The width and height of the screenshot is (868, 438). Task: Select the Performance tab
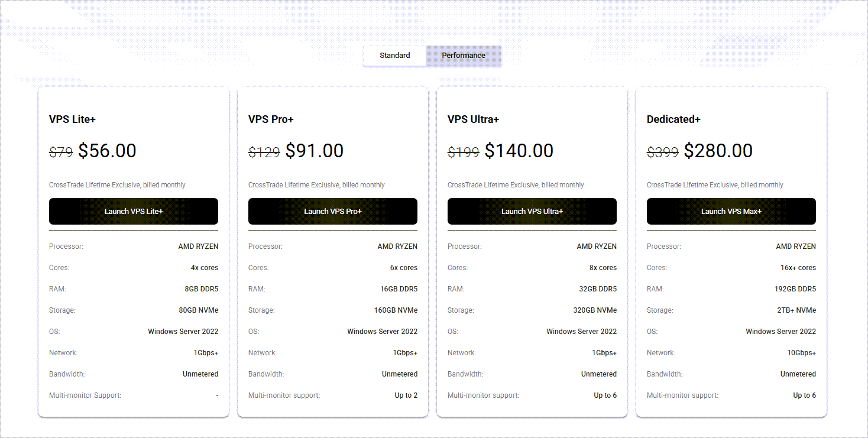point(463,56)
